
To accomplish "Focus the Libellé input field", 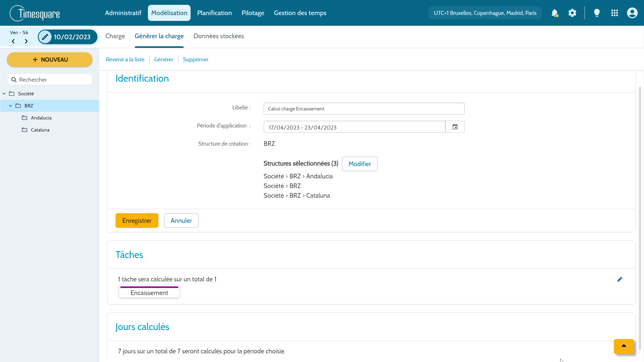I will tap(364, 109).
